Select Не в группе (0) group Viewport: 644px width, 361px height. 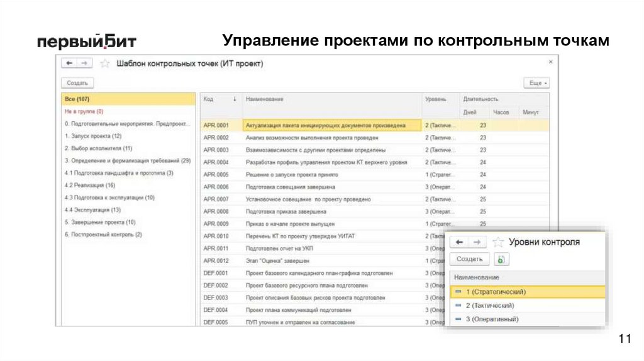128,111
